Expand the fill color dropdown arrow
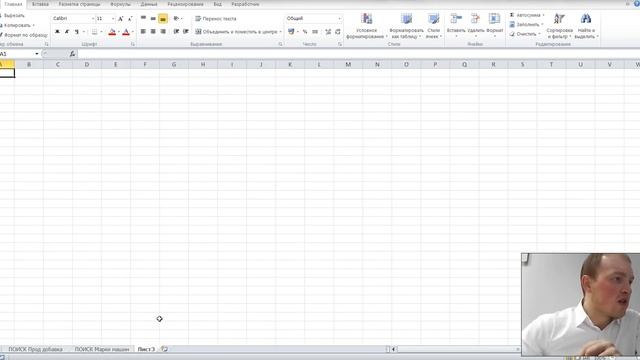 point(118,32)
